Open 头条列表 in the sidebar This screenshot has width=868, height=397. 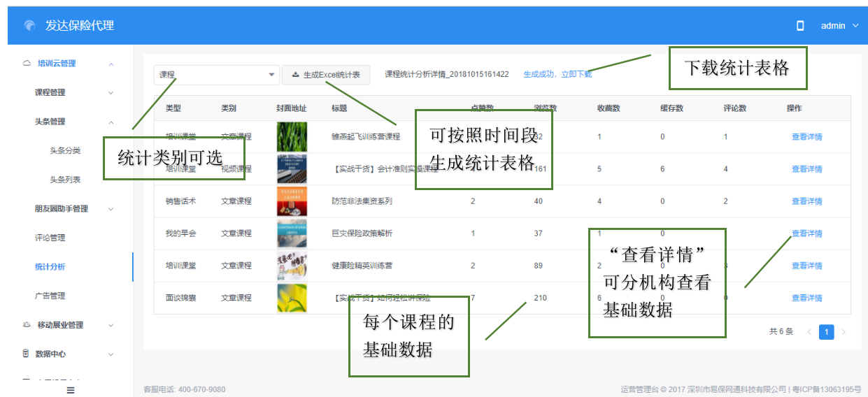pyautogui.click(x=65, y=180)
